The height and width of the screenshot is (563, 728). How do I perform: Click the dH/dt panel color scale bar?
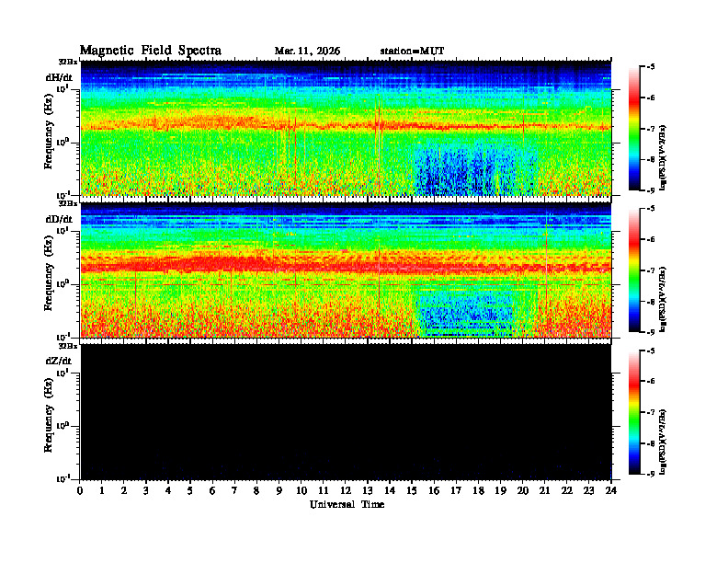[x=634, y=129]
